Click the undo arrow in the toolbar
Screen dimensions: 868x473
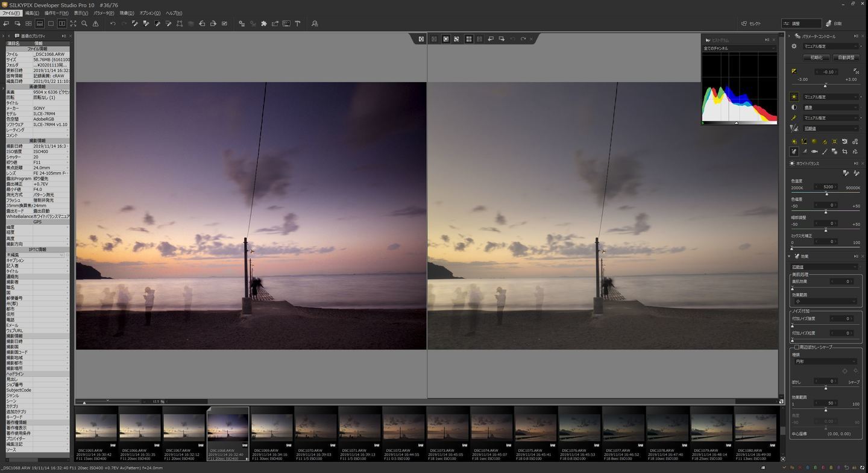(x=113, y=23)
